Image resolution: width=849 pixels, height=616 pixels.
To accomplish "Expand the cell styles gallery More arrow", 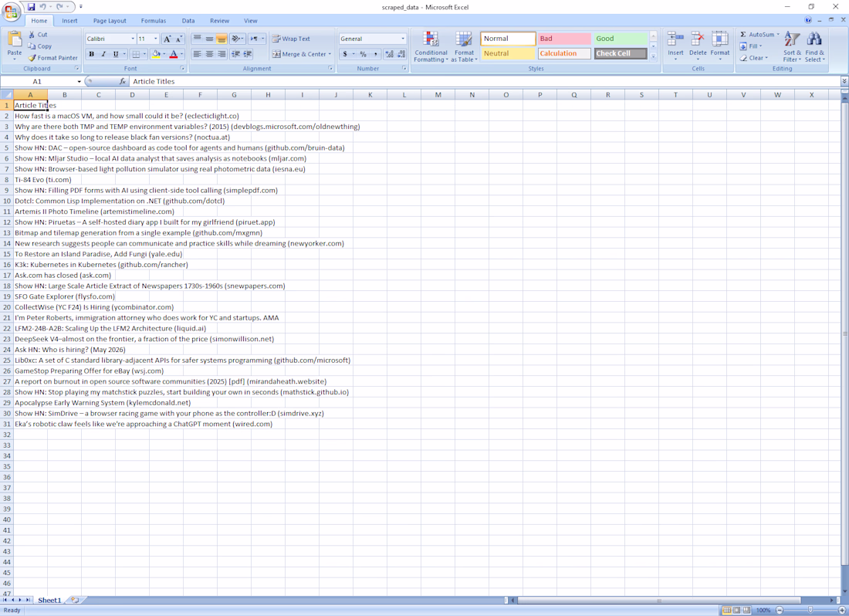I will pos(654,56).
